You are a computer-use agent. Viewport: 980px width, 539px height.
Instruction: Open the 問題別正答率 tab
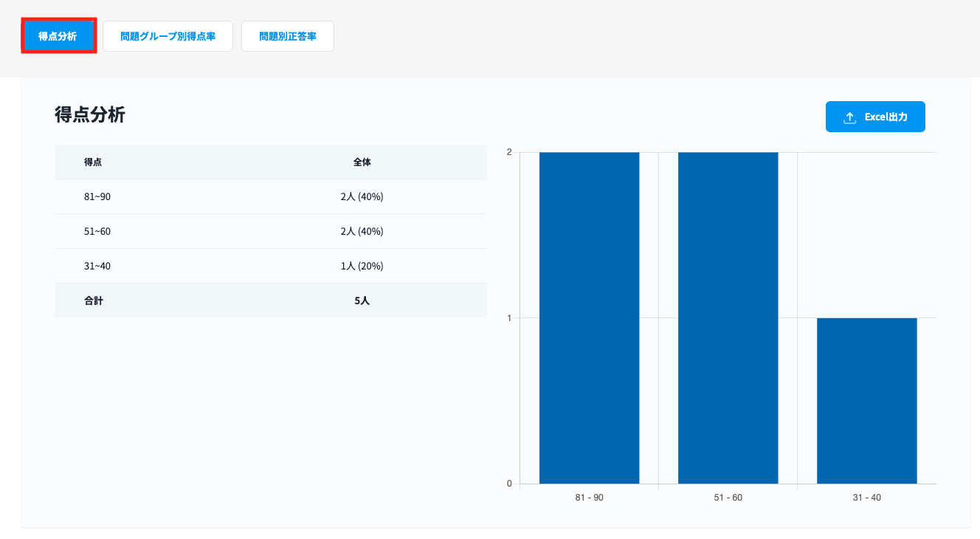pos(288,36)
